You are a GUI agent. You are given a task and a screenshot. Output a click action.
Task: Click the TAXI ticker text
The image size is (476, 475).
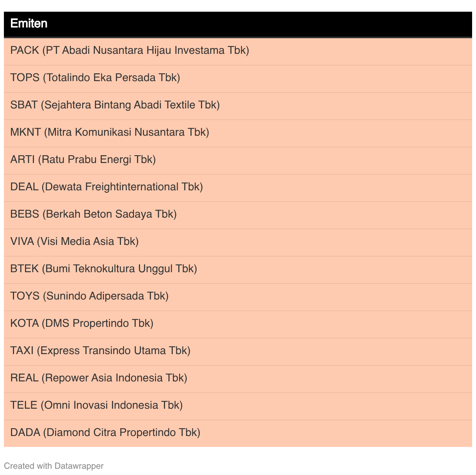pos(22,351)
